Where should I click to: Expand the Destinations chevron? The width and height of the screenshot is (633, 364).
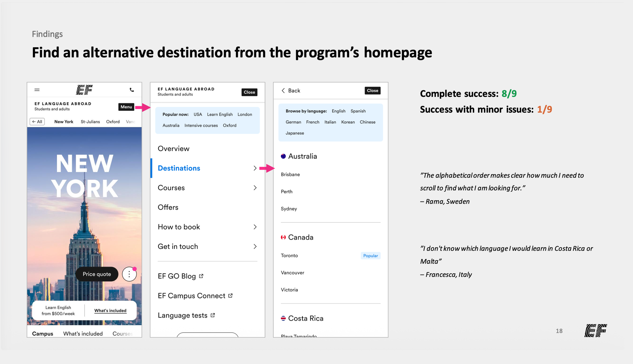tap(255, 168)
